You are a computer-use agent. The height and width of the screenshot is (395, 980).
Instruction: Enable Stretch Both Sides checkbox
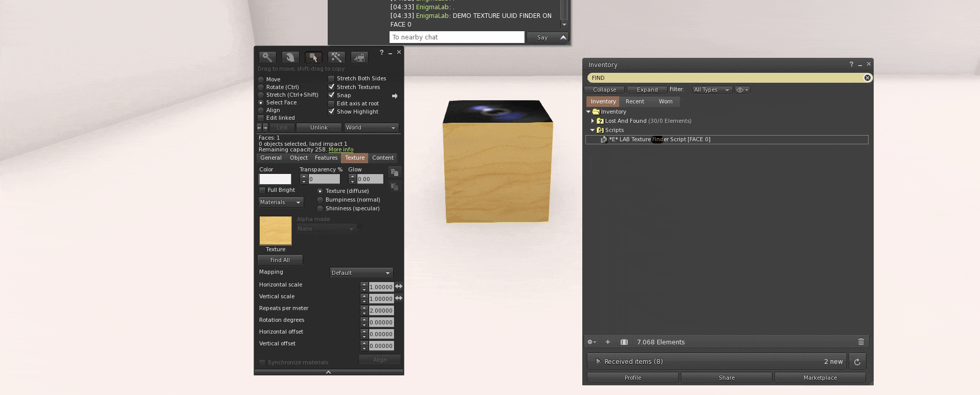tap(331, 78)
